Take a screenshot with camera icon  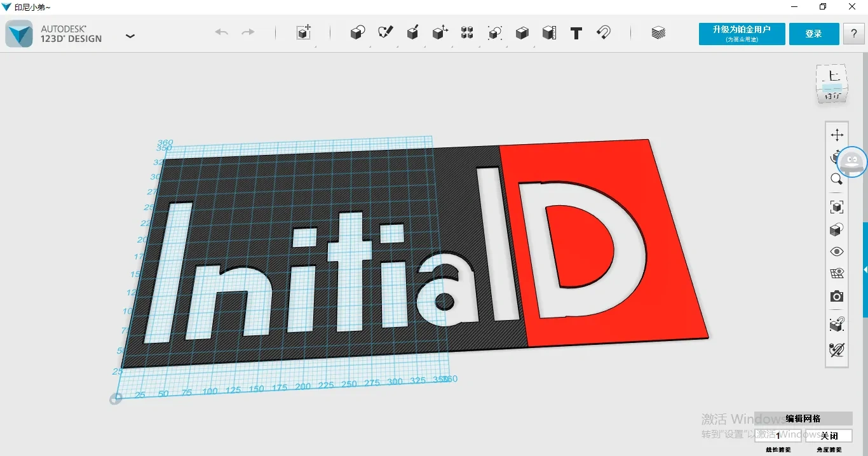(837, 297)
